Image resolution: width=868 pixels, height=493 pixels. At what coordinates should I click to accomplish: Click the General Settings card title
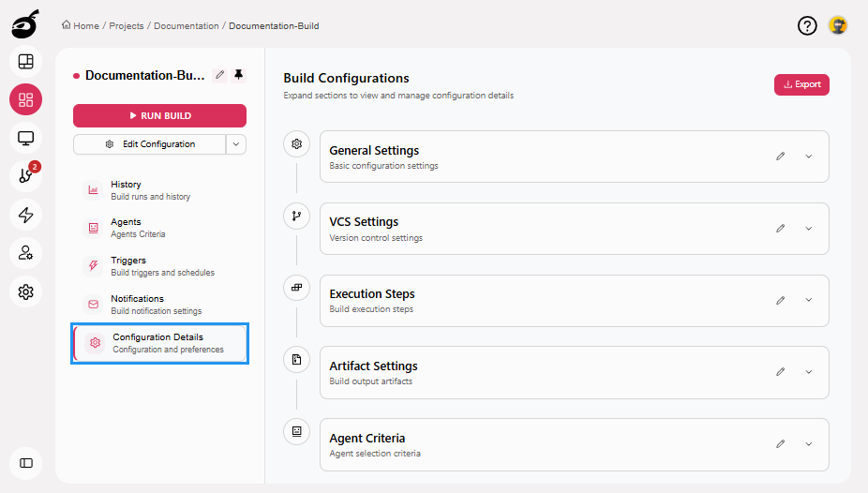coord(374,151)
